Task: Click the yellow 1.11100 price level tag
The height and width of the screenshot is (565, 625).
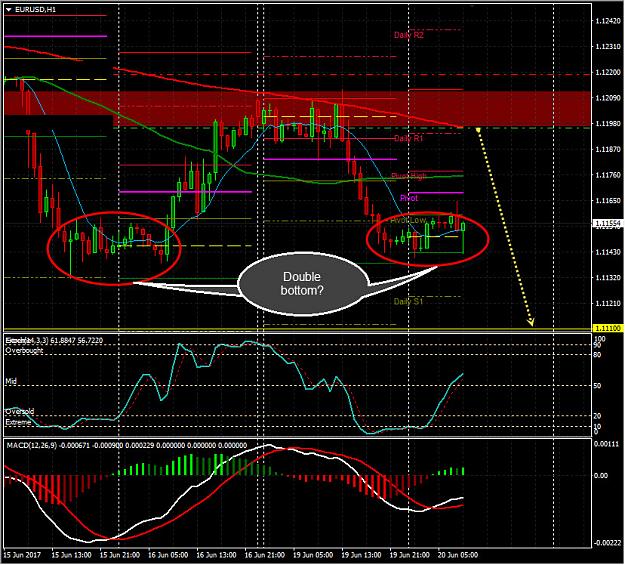Action: [608, 329]
